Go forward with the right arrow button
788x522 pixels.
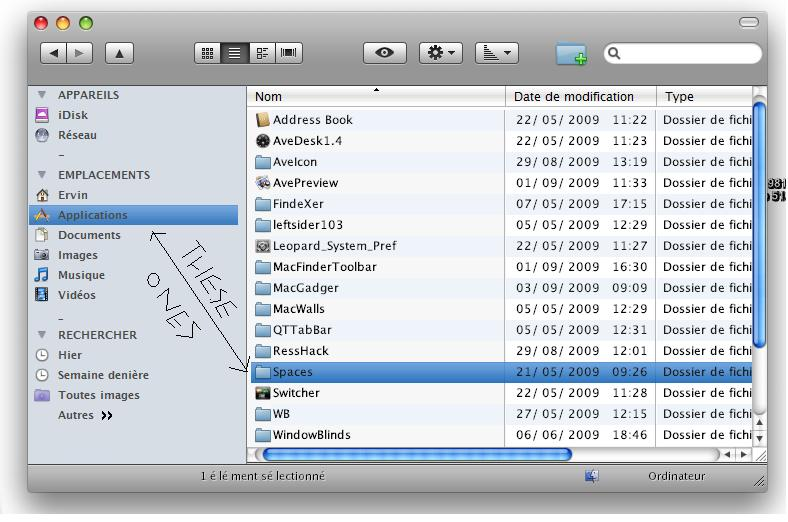point(80,53)
